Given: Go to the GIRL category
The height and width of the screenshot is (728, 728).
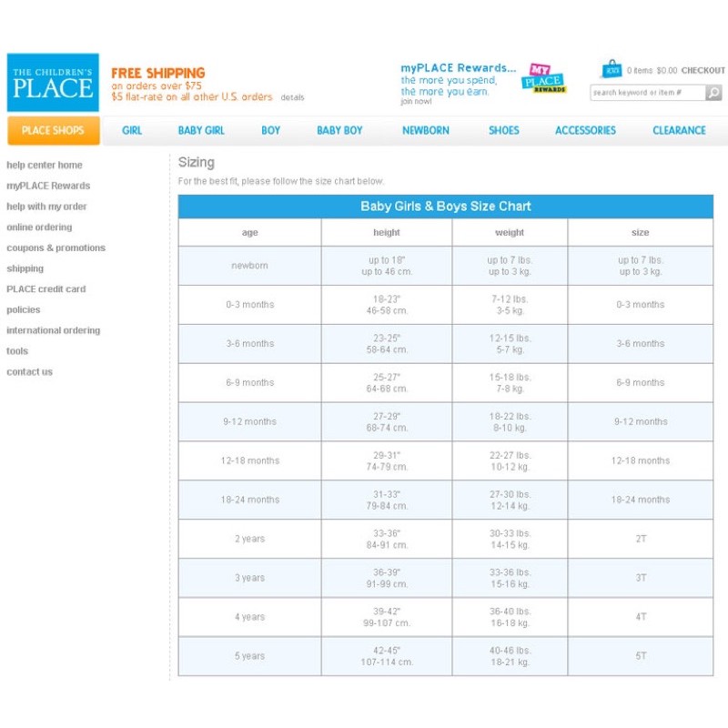Looking at the screenshot, I should (x=132, y=130).
